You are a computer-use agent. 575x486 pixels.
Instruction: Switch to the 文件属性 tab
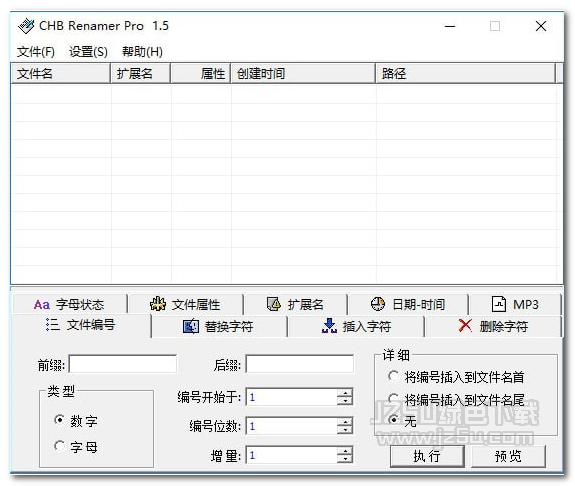pos(186,304)
